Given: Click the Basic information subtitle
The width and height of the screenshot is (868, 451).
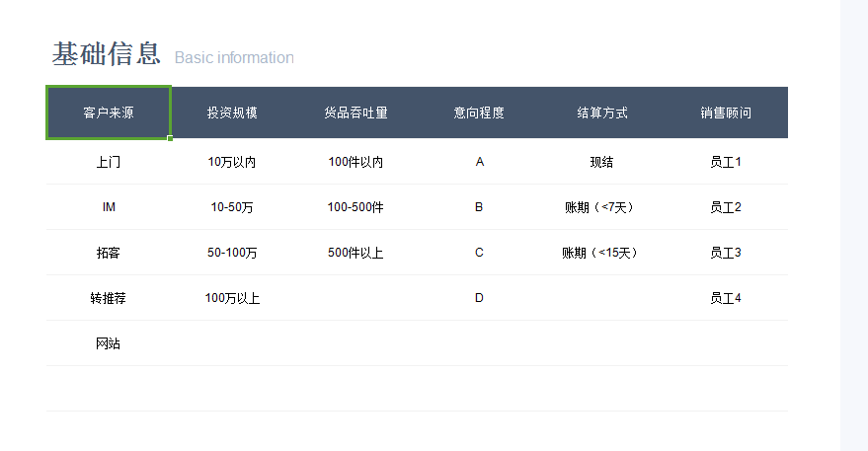Looking at the screenshot, I should (x=234, y=57).
